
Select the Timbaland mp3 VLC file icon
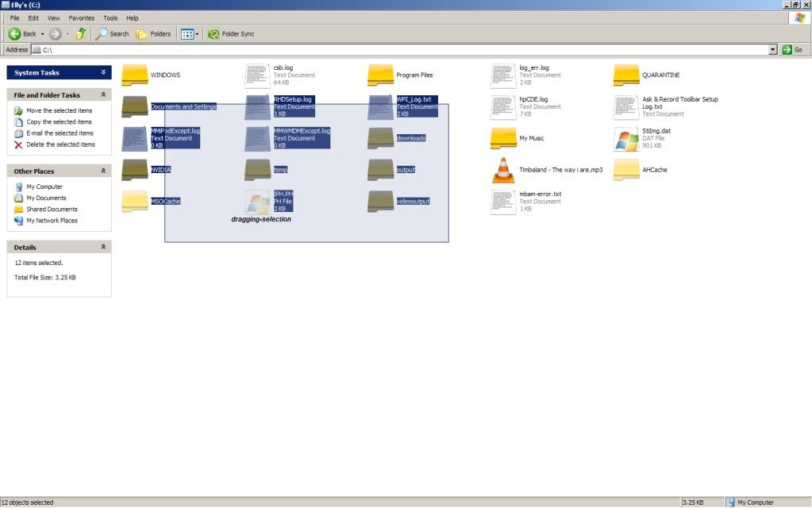503,170
